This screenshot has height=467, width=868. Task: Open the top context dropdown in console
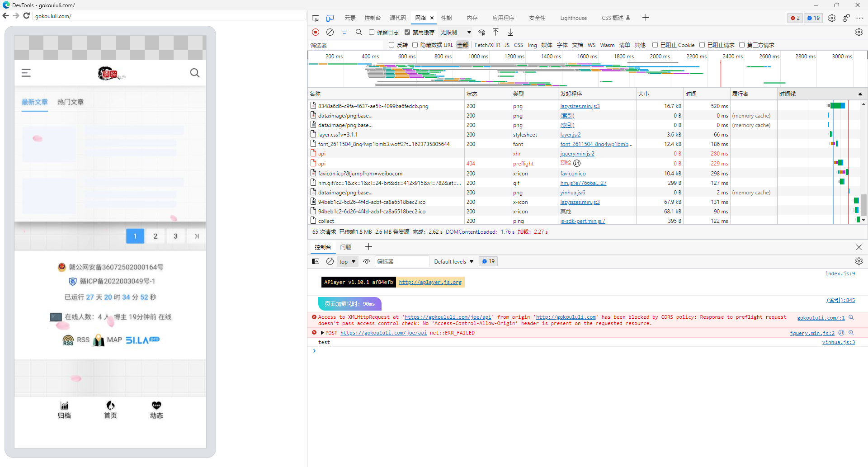coord(348,261)
